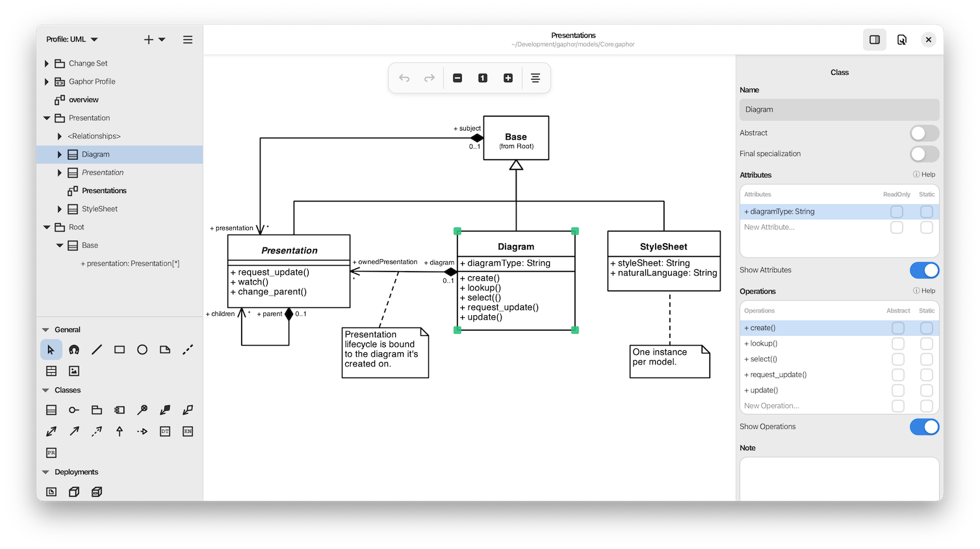The height and width of the screenshot is (549, 980).
Task: Select the Magnet tool in General section
Action: (74, 350)
